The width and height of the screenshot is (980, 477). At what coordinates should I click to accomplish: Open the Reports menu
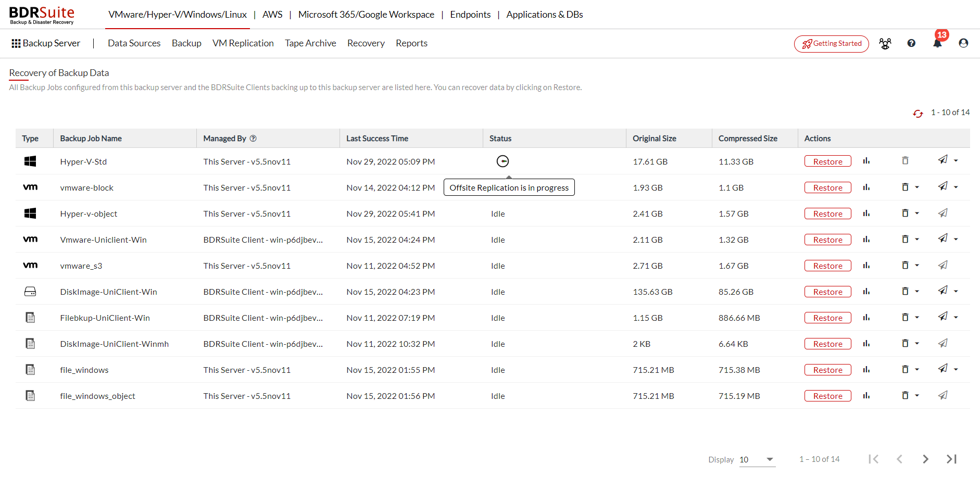click(411, 43)
